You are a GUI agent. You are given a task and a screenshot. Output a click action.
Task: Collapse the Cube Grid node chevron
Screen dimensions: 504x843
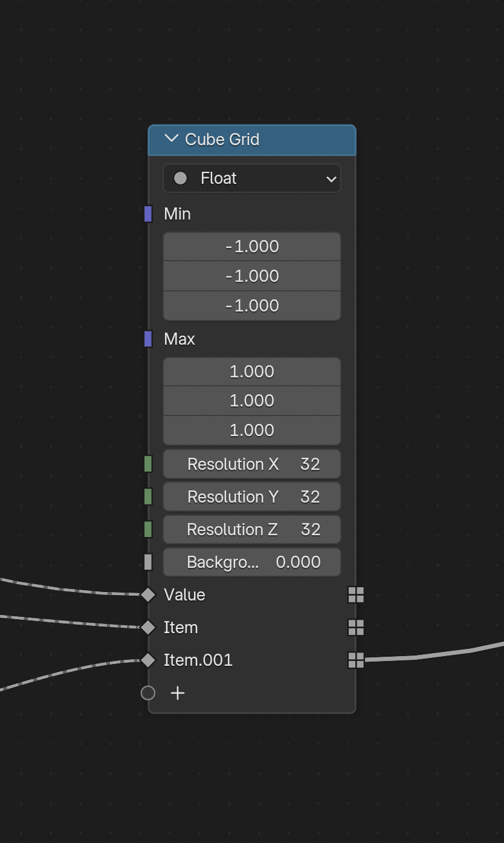(171, 138)
